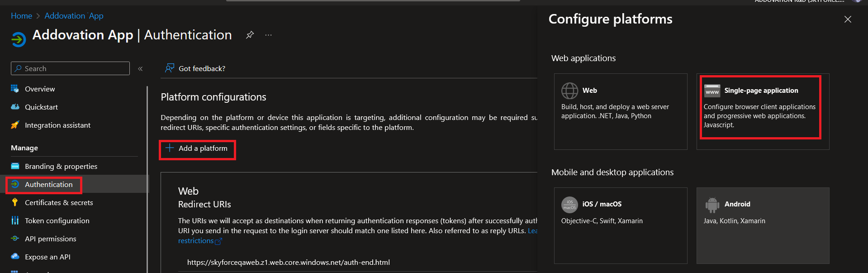
Task: Open API permissions page
Action: pos(50,239)
